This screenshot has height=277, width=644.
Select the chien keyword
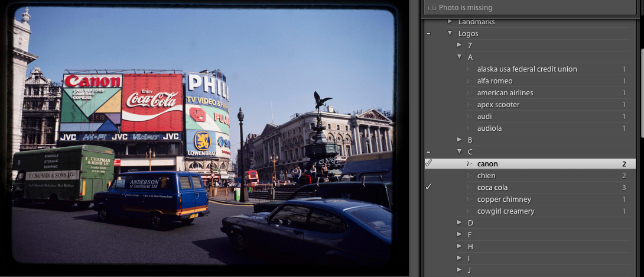click(486, 176)
